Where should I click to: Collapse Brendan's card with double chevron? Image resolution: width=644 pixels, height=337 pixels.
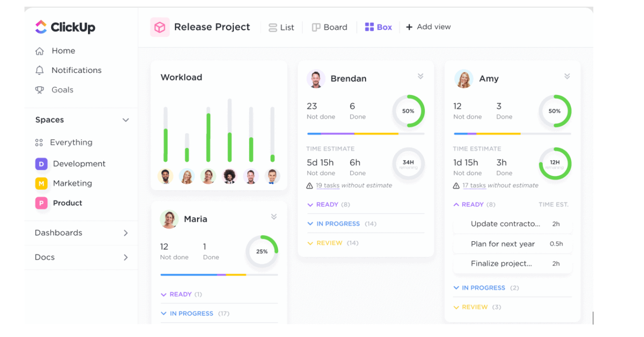point(420,77)
